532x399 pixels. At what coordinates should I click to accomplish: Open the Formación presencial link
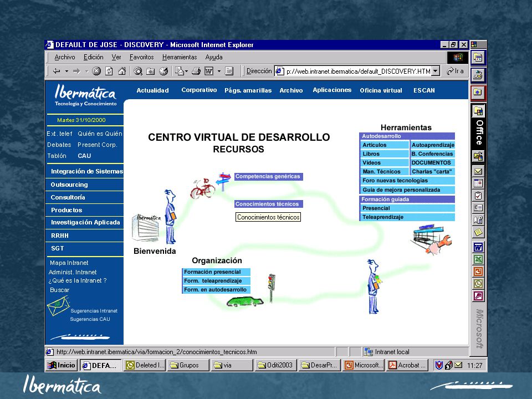(216, 272)
